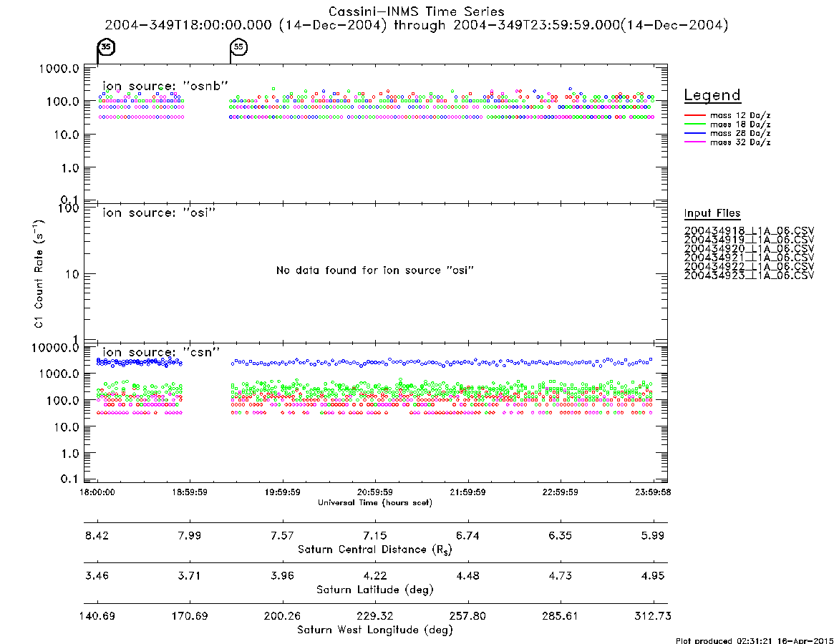Select input file 200434918_L1A_06.CSV
The image size is (834, 644).
(749, 231)
